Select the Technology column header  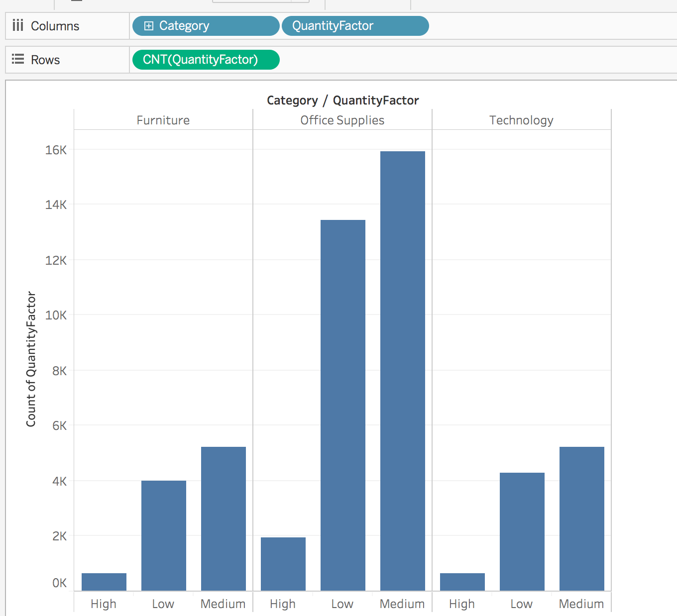pyautogui.click(x=521, y=120)
